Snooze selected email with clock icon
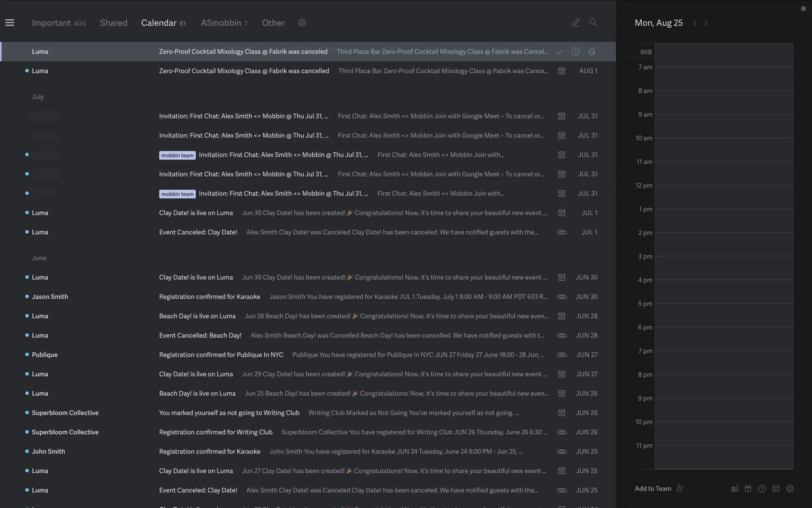Viewport: 812px width, 508px height. 576,52
